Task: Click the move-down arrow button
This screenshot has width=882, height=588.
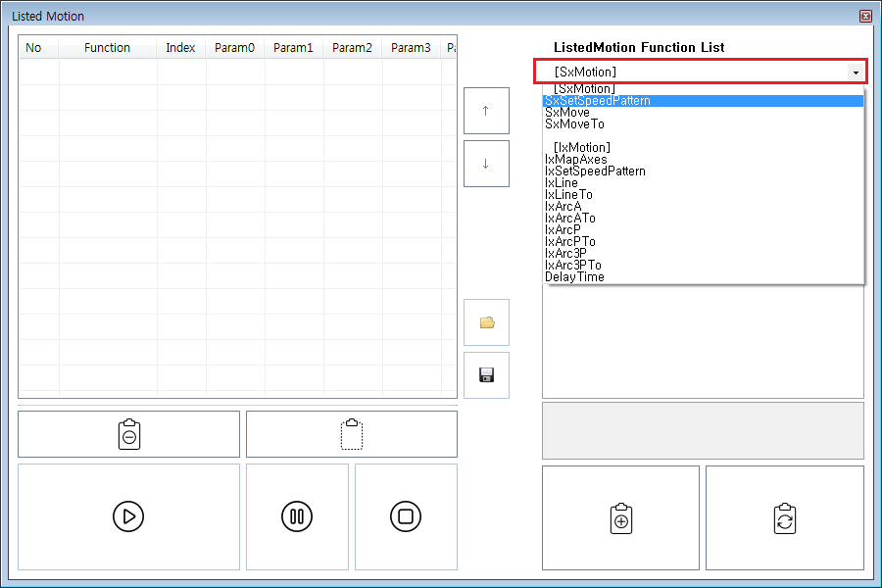Action: pyautogui.click(x=486, y=164)
